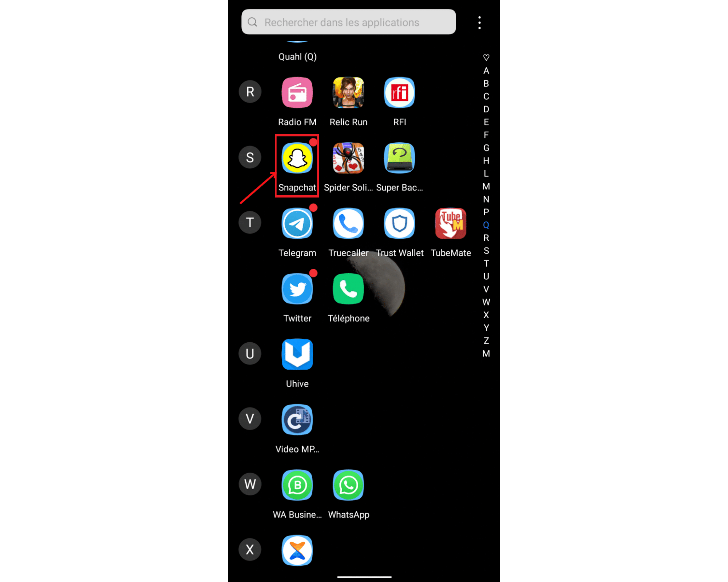Open Twitter app

[x=297, y=288]
